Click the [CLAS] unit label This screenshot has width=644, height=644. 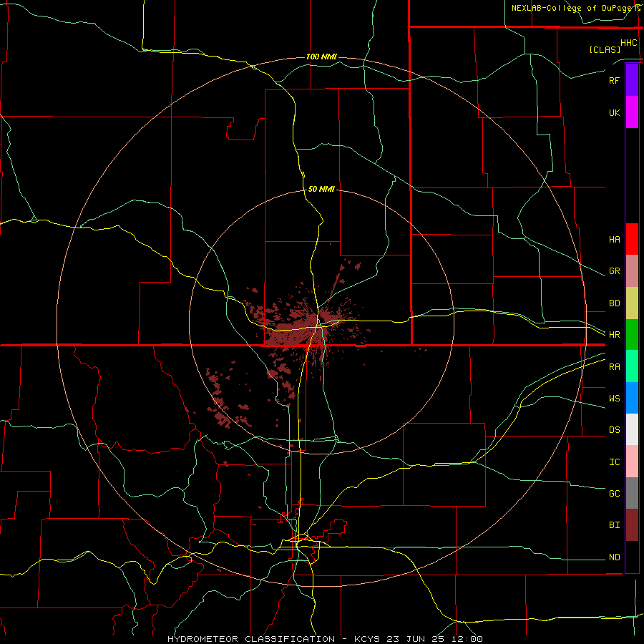pos(605,49)
